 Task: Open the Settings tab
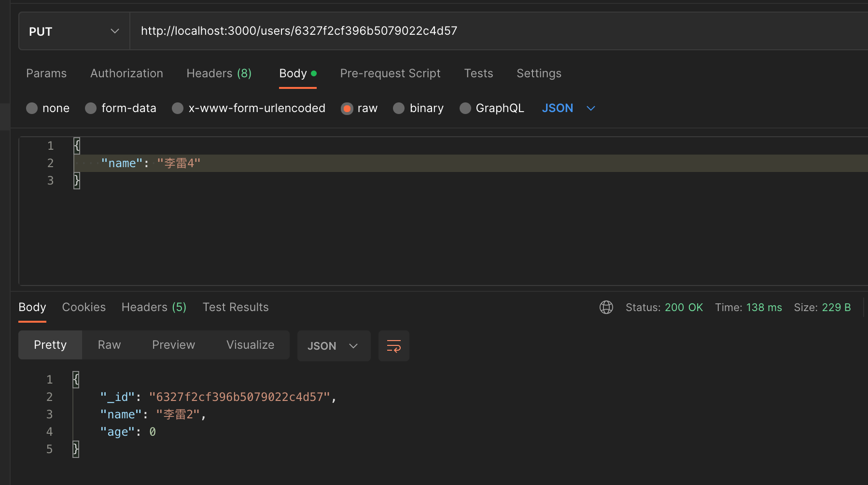(x=539, y=73)
